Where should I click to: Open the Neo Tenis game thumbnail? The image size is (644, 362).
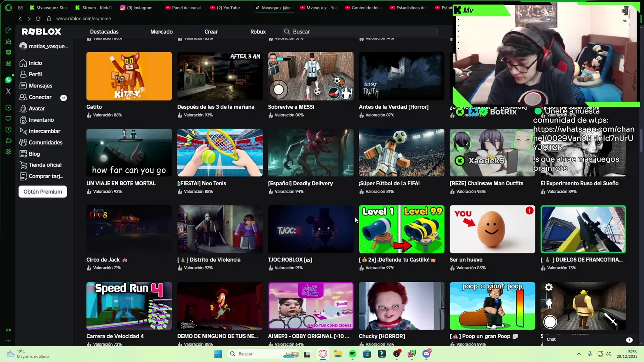[220, 152]
